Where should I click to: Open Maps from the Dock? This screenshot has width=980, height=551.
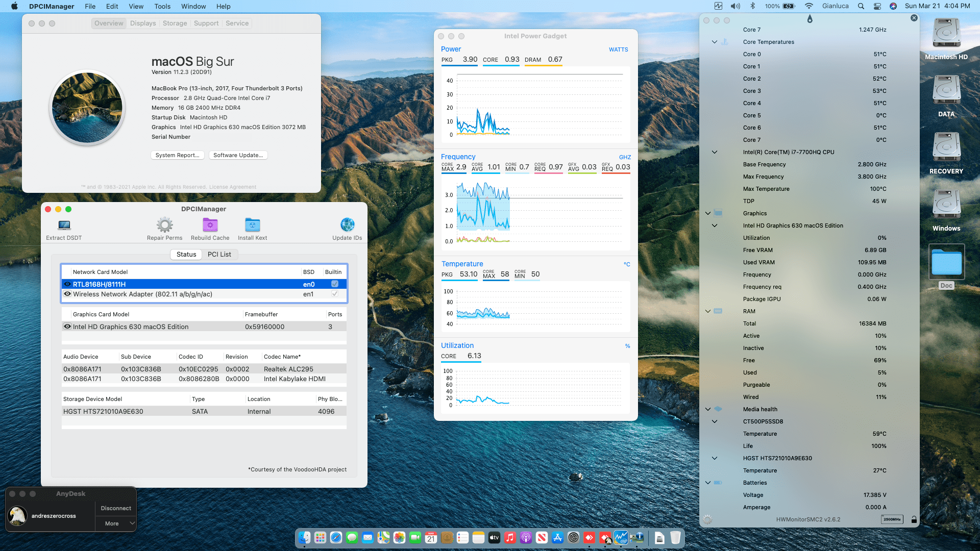coord(383,537)
